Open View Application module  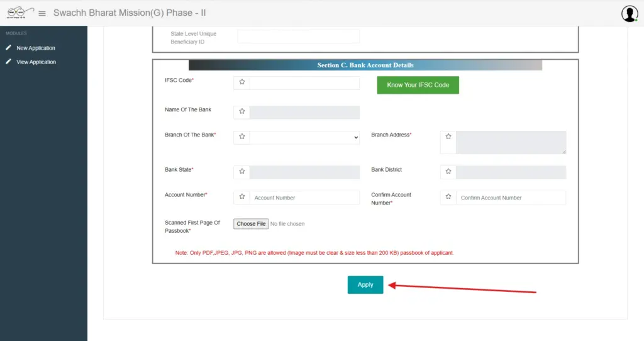pos(36,62)
